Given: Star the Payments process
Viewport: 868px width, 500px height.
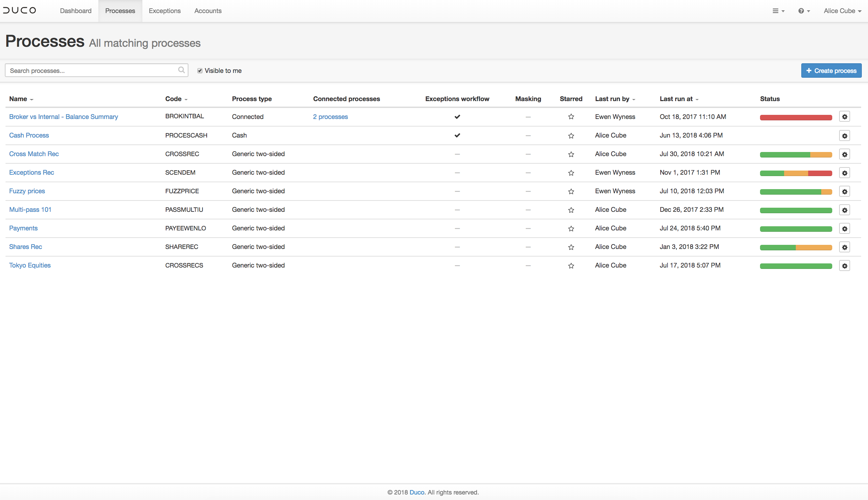Looking at the screenshot, I should click(x=571, y=228).
